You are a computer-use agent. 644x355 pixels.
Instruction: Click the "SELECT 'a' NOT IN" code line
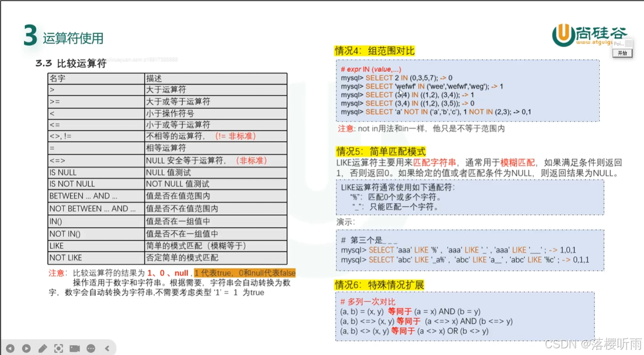(436, 112)
